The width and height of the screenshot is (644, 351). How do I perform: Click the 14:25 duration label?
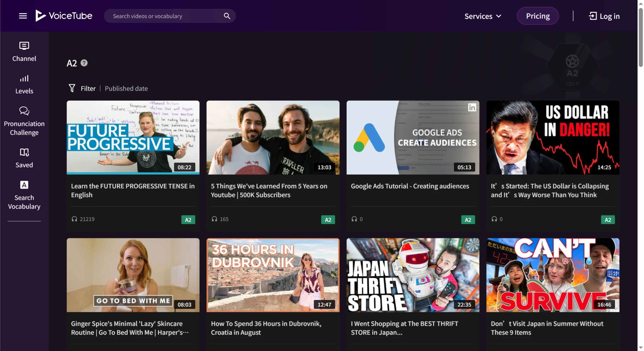tap(604, 167)
